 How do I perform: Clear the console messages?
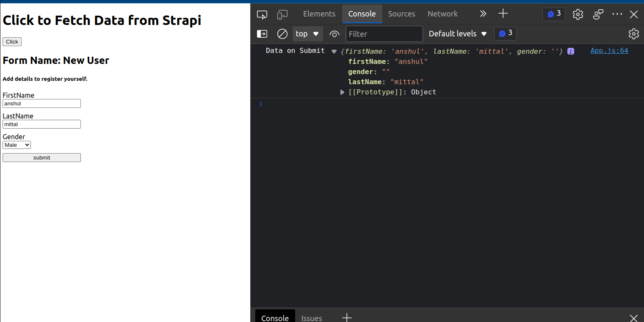(282, 34)
